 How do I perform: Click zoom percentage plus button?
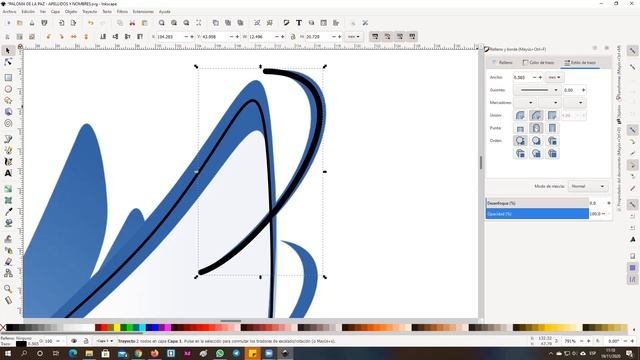click(x=589, y=341)
